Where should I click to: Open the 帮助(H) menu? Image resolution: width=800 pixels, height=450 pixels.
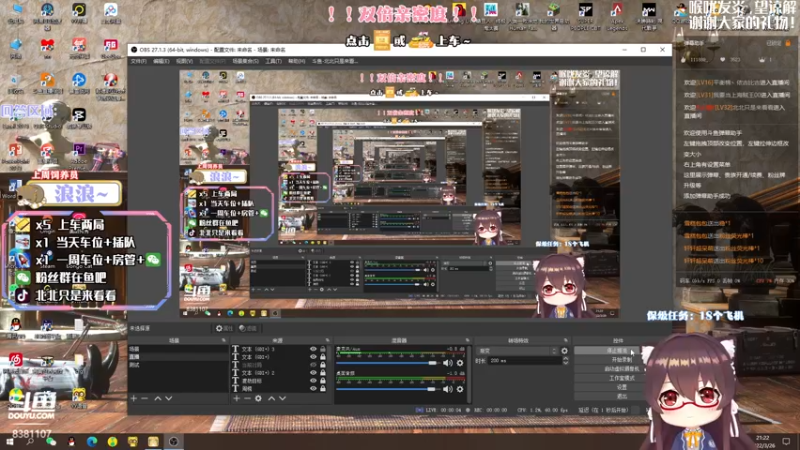[x=296, y=61]
